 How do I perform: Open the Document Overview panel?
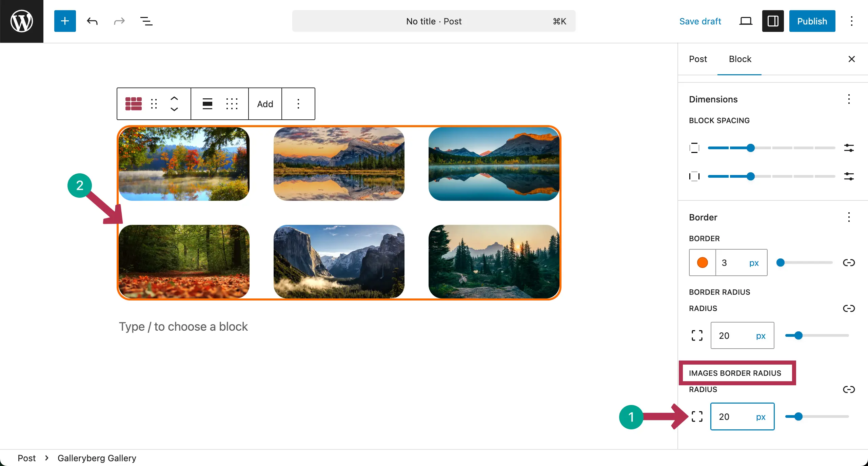[146, 21]
